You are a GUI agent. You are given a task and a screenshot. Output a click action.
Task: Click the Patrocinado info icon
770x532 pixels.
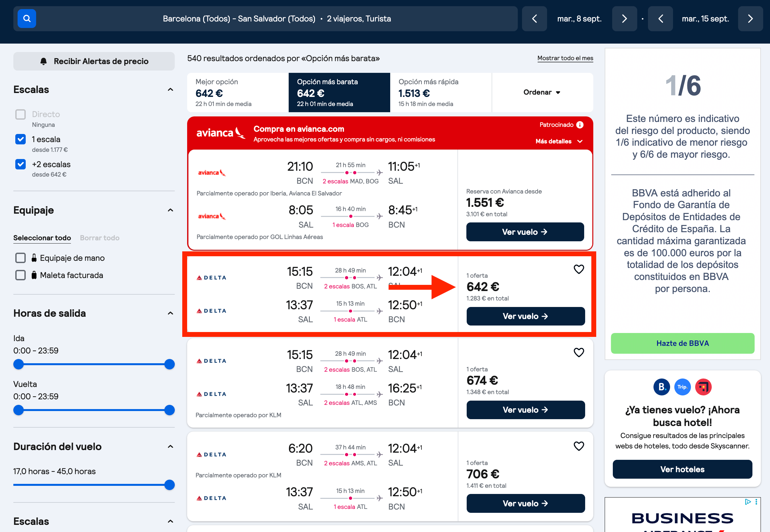coord(580,125)
